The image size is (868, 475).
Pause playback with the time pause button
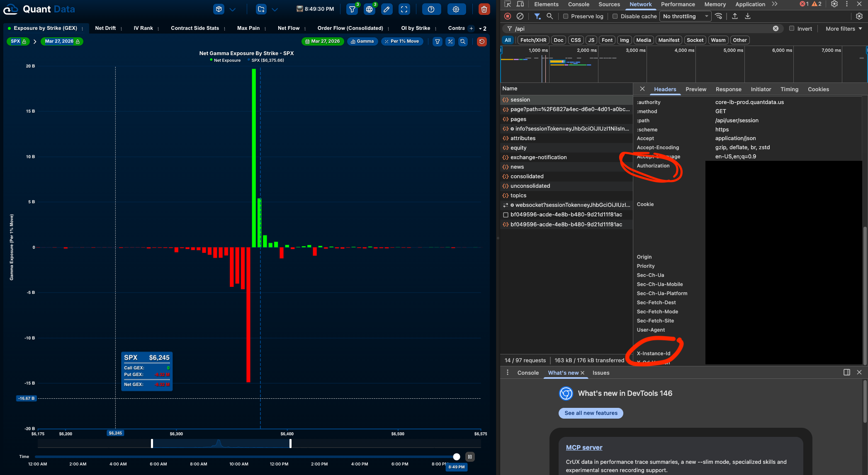(x=470, y=457)
